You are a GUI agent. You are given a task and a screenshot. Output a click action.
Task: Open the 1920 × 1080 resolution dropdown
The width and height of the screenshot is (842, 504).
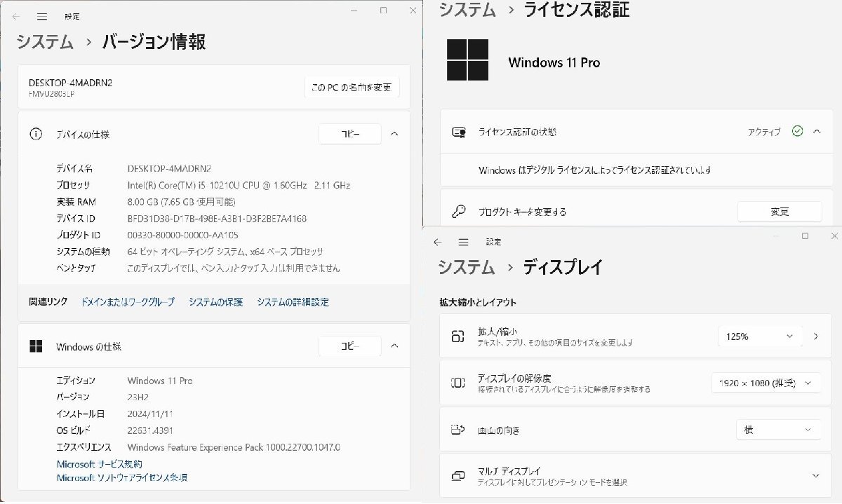pos(766,383)
